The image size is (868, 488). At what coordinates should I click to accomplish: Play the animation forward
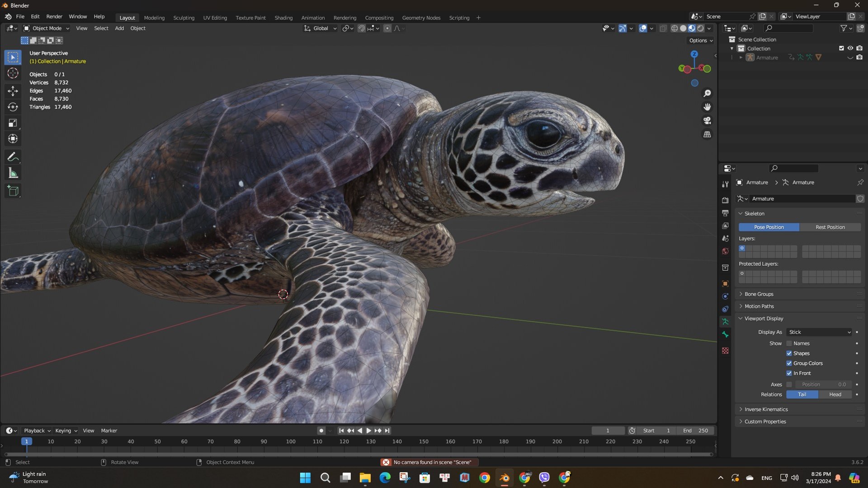coord(369,431)
